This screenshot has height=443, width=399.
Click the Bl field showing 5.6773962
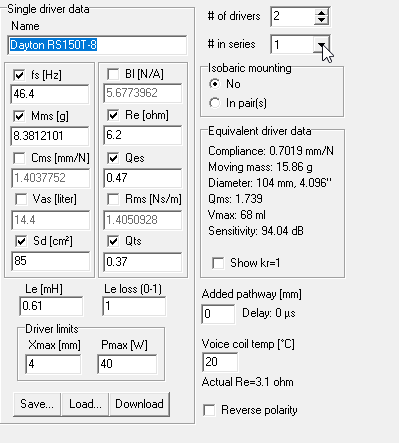click(x=143, y=93)
